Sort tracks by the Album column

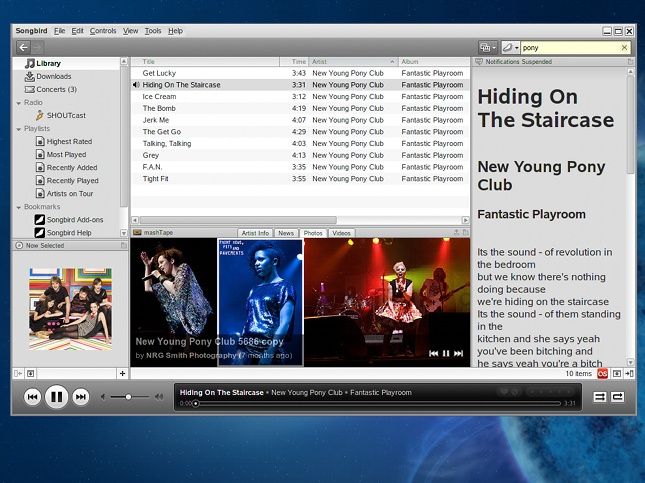(434, 62)
